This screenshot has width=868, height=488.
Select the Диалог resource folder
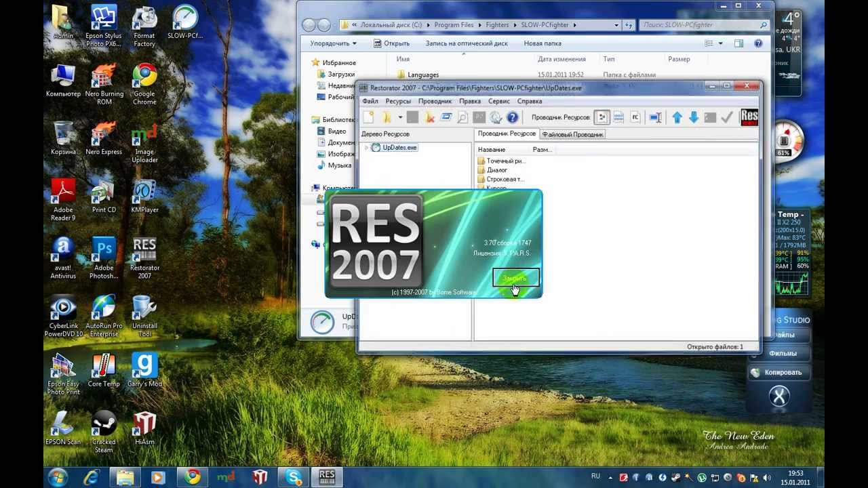pyautogui.click(x=492, y=170)
